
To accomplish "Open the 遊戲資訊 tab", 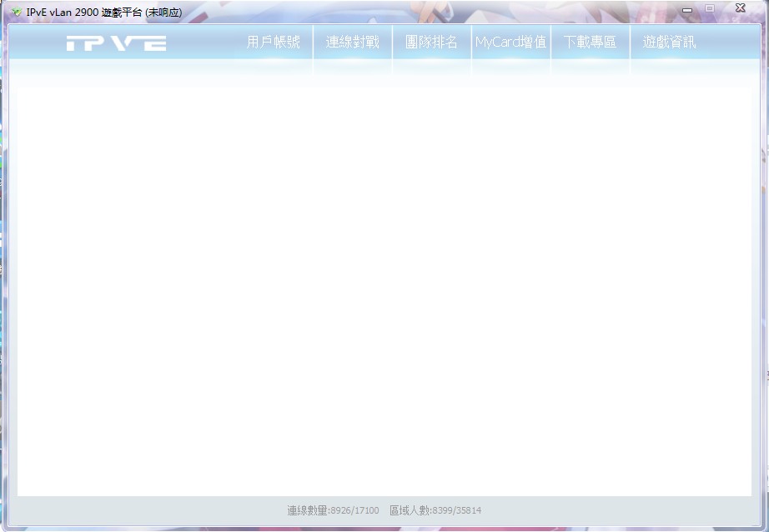I will [x=670, y=43].
